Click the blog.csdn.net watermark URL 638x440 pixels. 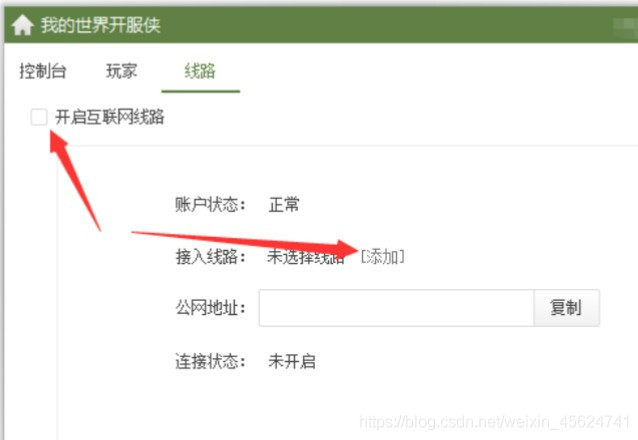pos(494,422)
